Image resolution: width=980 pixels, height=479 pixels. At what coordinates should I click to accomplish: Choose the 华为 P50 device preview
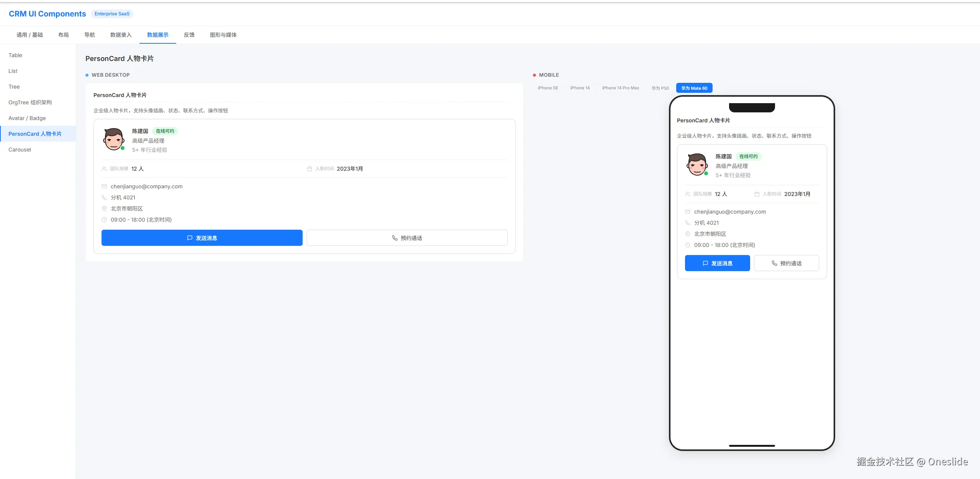(660, 88)
